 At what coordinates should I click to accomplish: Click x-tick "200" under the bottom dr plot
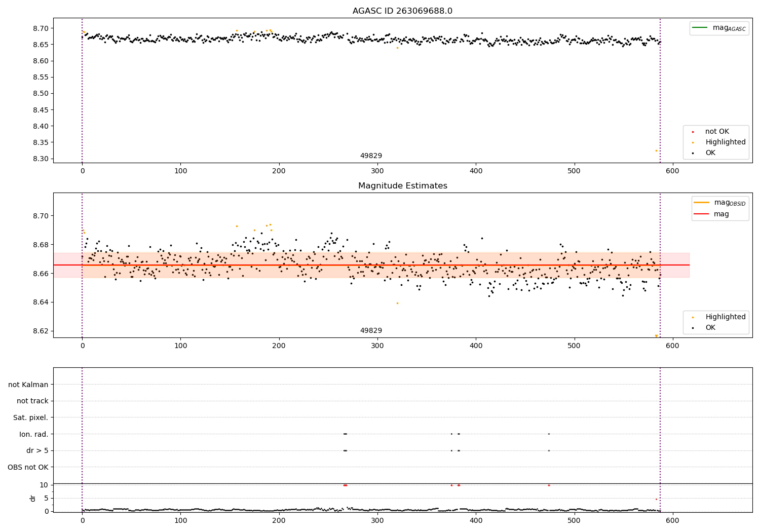pos(279,520)
